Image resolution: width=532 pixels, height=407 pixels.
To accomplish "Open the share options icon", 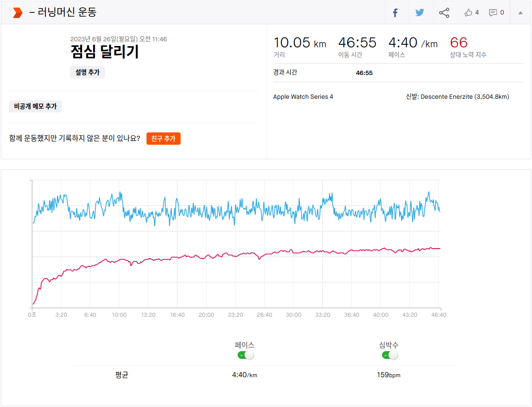I will tap(444, 13).
